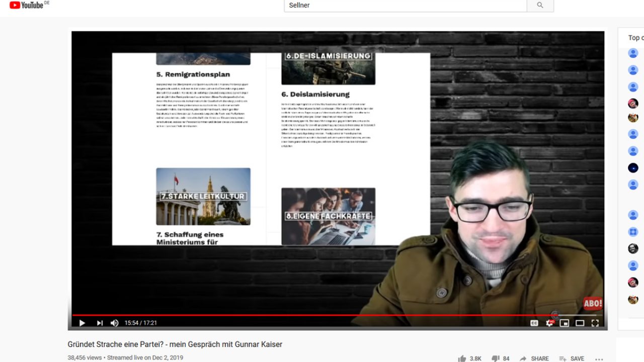Viewport: 644px width, 362px height.
Task: Click the search field containing 'Sellner'
Action: (405, 6)
